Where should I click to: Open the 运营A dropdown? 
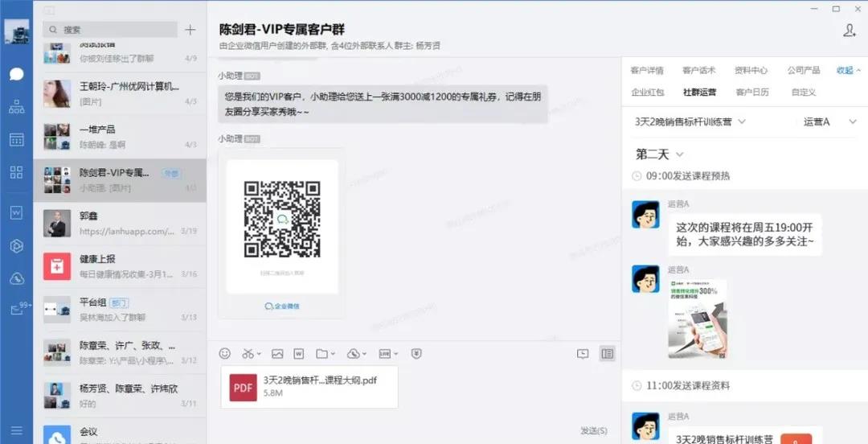coord(822,121)
